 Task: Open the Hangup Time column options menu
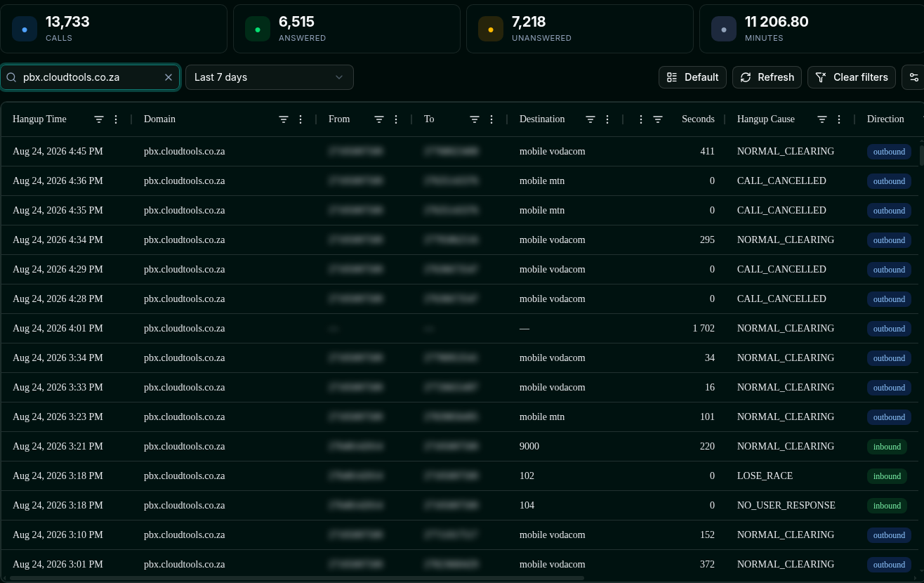click(116, 119)
